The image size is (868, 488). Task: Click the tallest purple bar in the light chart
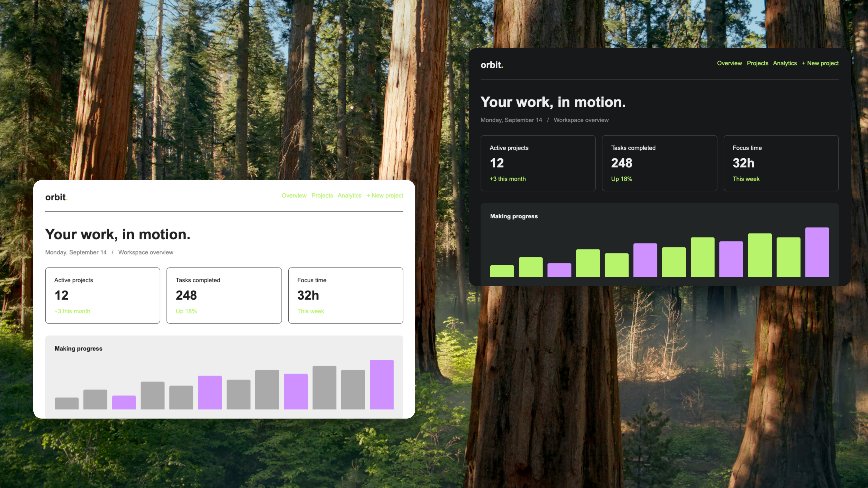[x=381, y=384]
